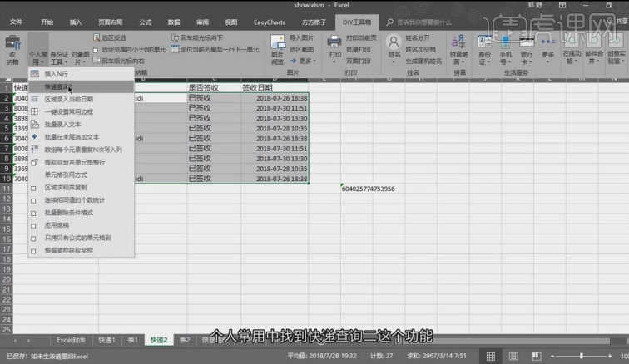Click zoom out minus button

coord(552,356)
